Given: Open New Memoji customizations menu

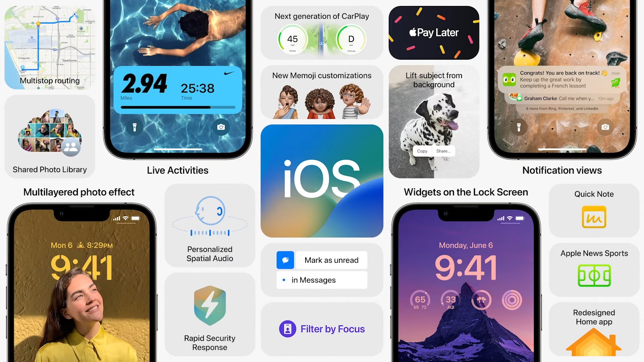Looking at the screenshot, I should coord(321,93).
